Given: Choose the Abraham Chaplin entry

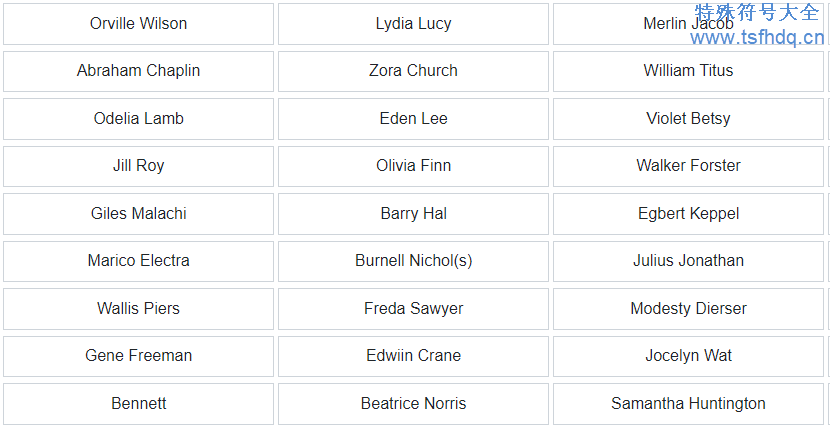Looking at the screenshot, I should pos(138,71).
